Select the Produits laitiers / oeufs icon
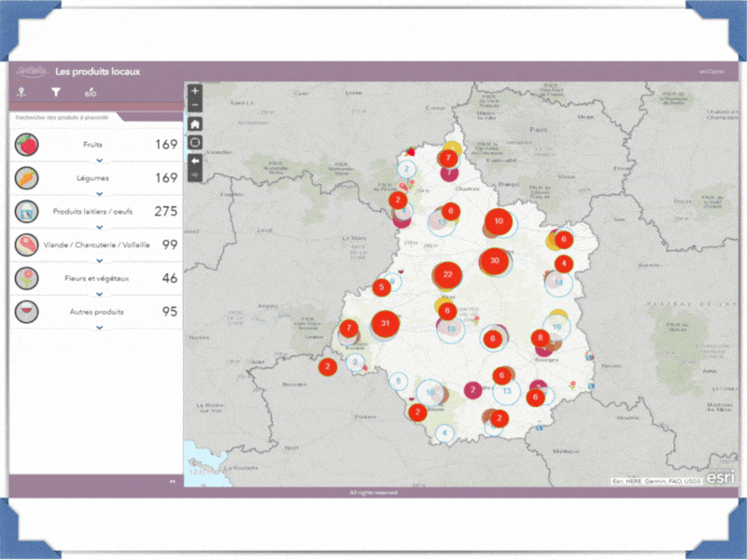 (27, 211)
